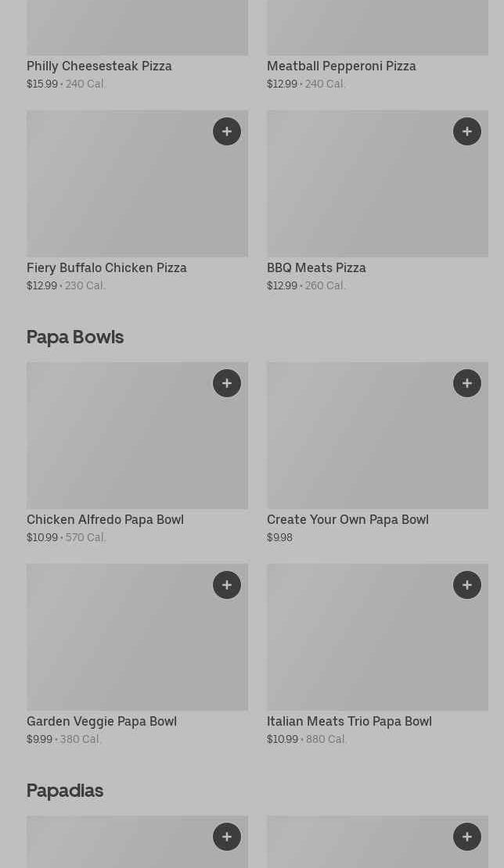Open BBQ Meats Pizza title

(x=316, y=268)
